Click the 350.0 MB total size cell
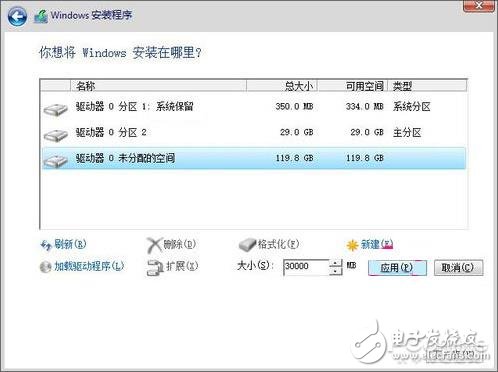This screenshot has height=372, width=498. tap(294, 107)
